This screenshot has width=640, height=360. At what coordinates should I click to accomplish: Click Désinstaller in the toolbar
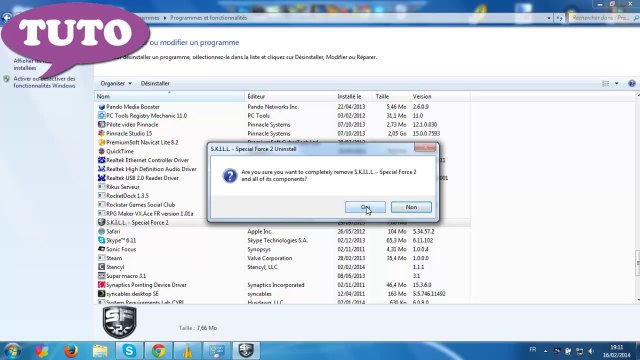click(x=155, y=83)
